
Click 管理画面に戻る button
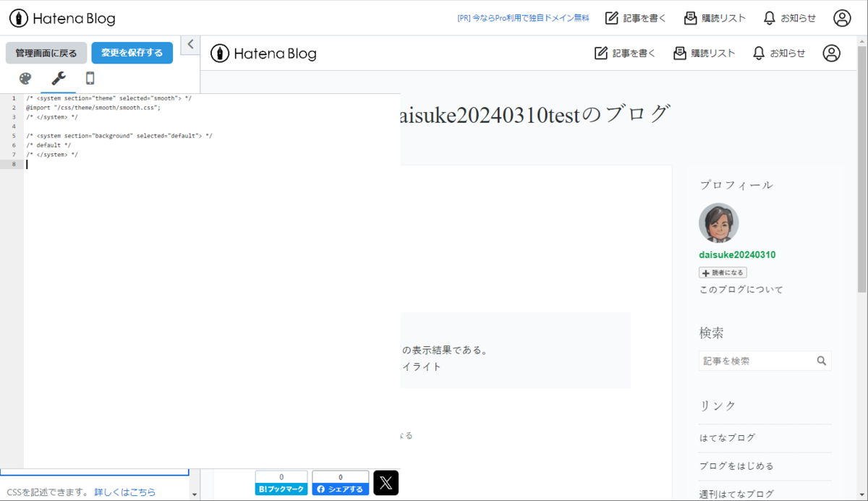pyautogui.click(x=46, y=53)
